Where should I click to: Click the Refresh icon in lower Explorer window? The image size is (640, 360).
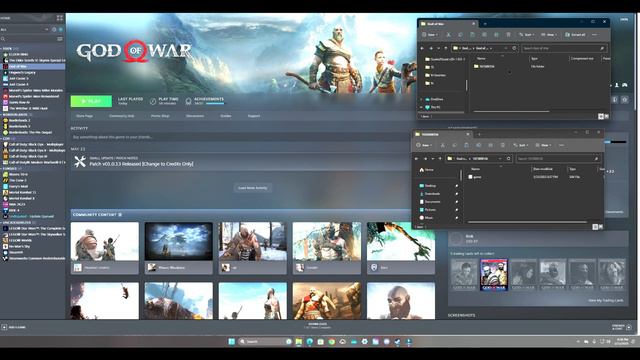pyautogui.click(x=509, y=158)
